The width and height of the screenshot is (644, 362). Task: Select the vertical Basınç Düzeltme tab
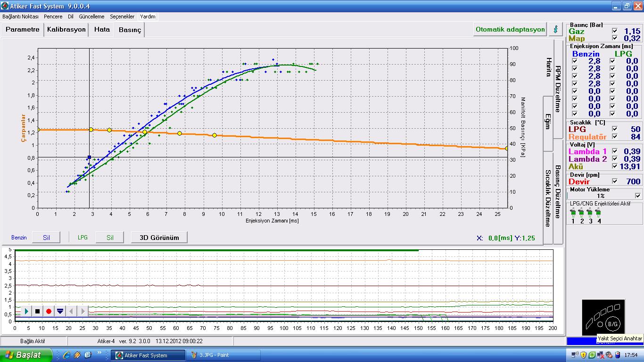[558, 191]
